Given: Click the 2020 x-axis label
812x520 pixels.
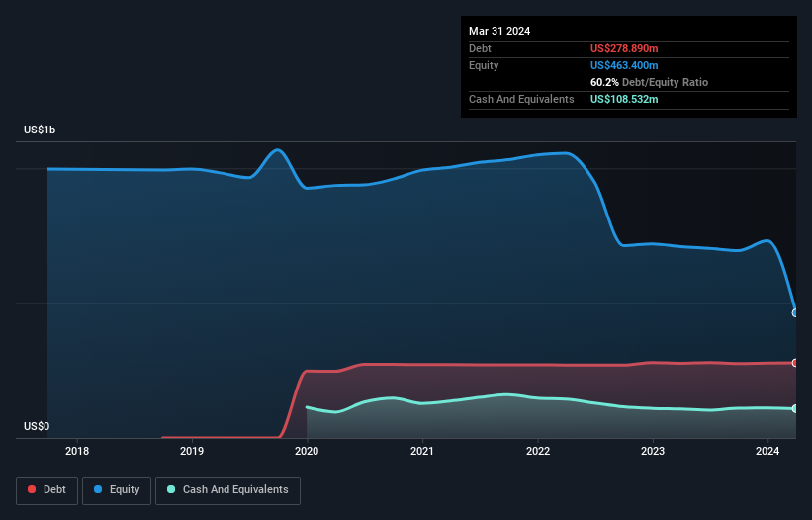Looking at the screenshot, I should coord(307,451).
